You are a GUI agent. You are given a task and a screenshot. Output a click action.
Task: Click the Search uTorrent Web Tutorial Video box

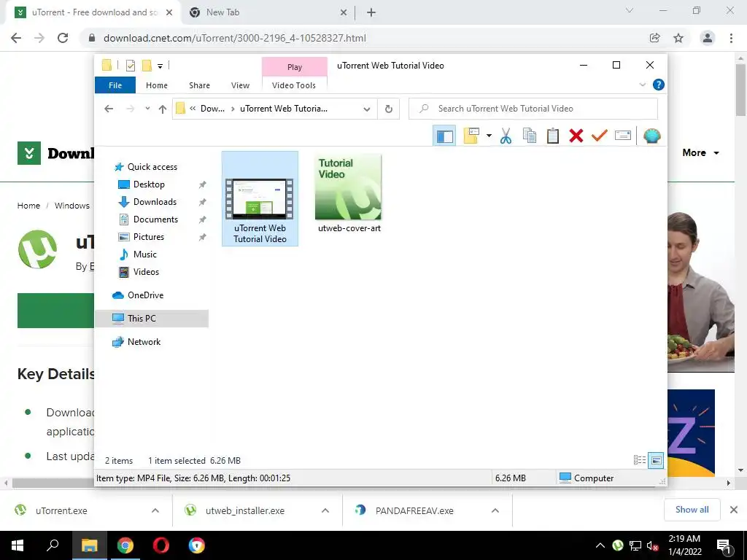click(x=533, y=109)
